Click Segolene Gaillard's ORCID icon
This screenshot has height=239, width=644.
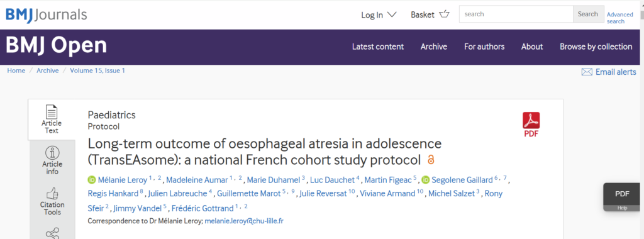click(426, 179)
